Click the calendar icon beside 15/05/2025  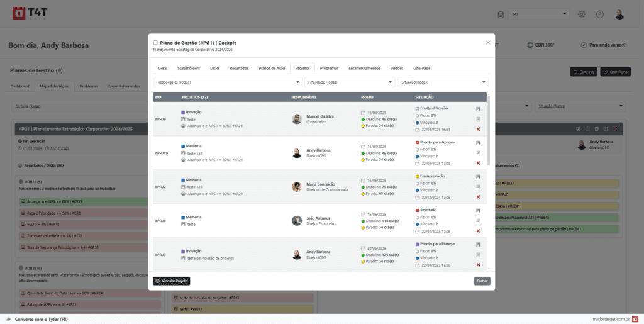coord(363,180)
